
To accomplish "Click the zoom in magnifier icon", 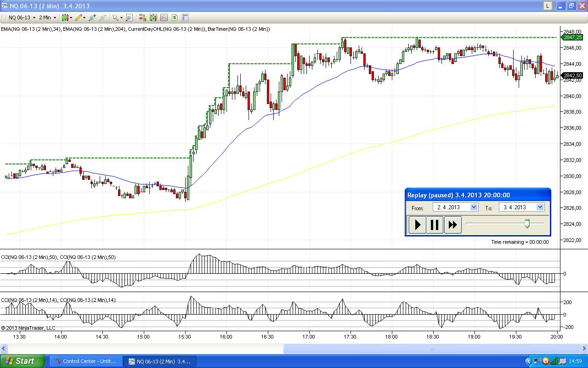I will click(x=92, y=17).
